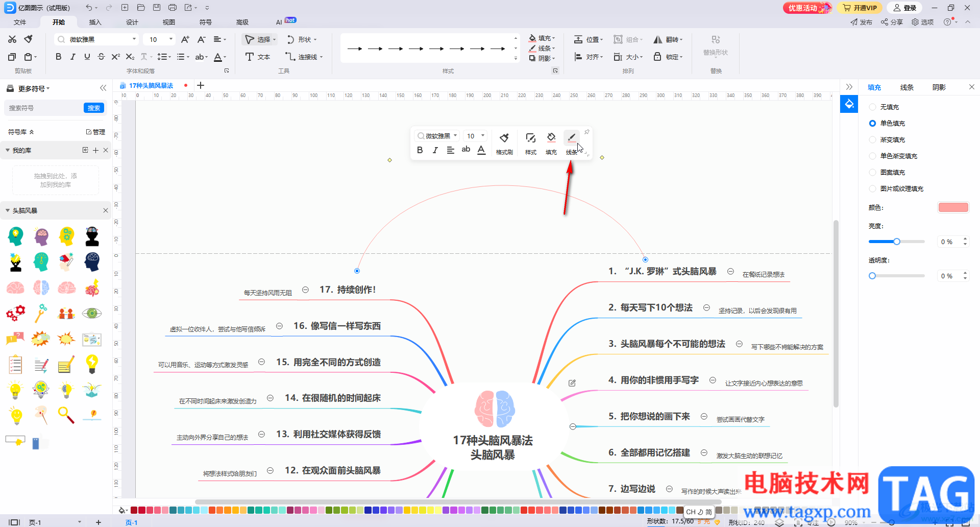
Task: Collapse branch 17 continuous creation node
Action: coord(305,290)
